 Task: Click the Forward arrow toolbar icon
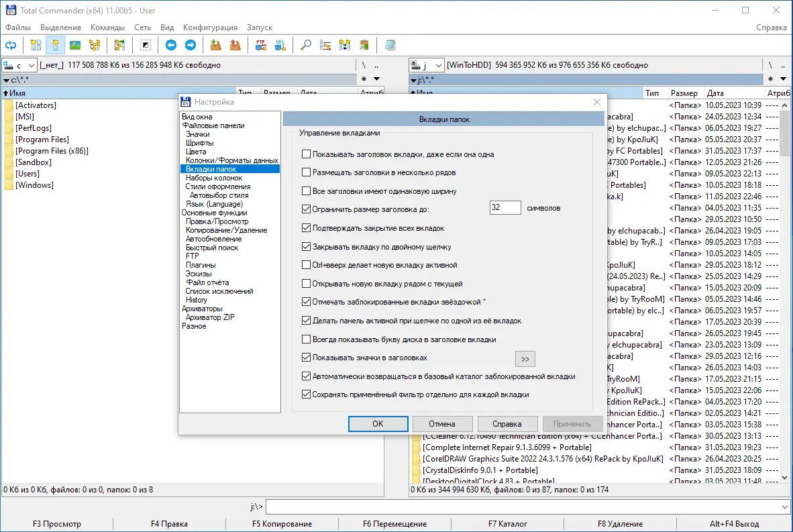191,46
